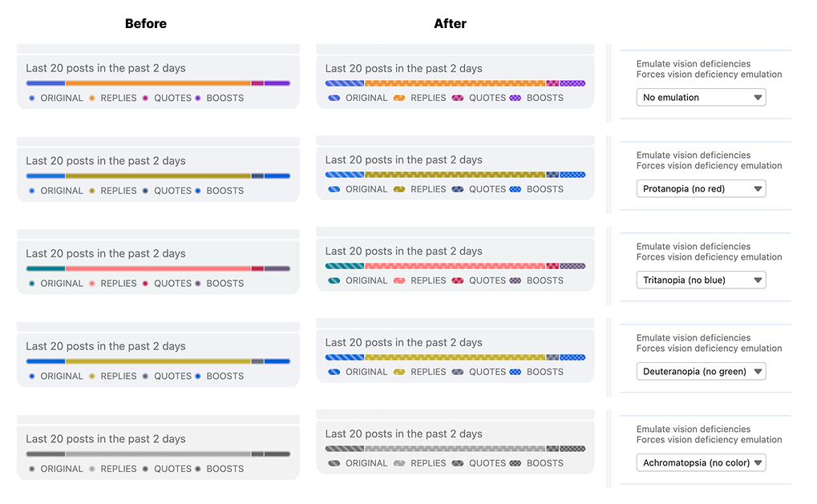The image size is (817, 504).
Task: Click the orange replies bar segment in the first Before panel
Action: tap(158, 83)
